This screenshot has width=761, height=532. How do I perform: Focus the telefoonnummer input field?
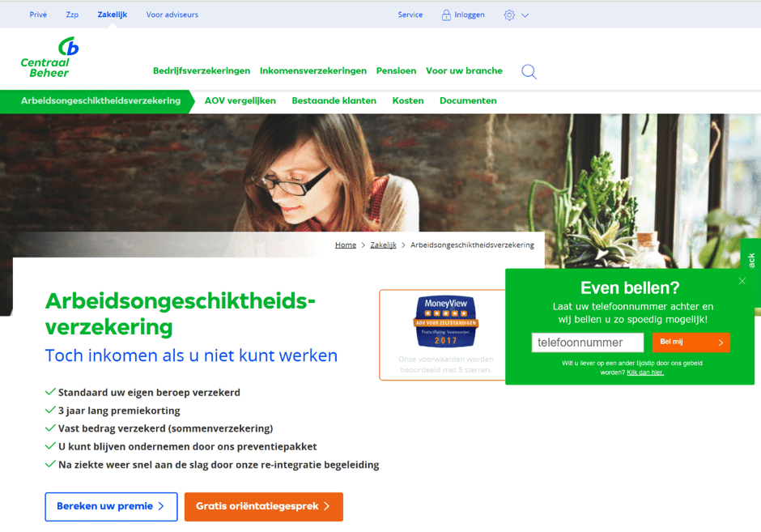[588, 343]
